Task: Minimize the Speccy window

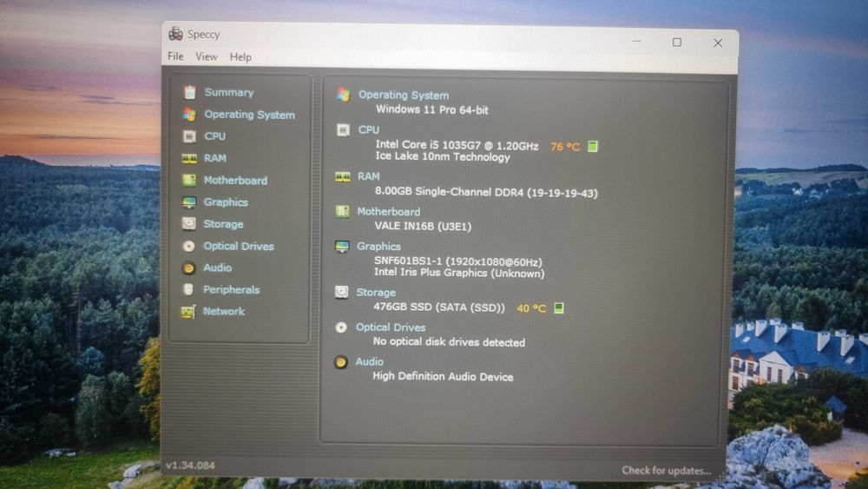Action: coord(636,42)
